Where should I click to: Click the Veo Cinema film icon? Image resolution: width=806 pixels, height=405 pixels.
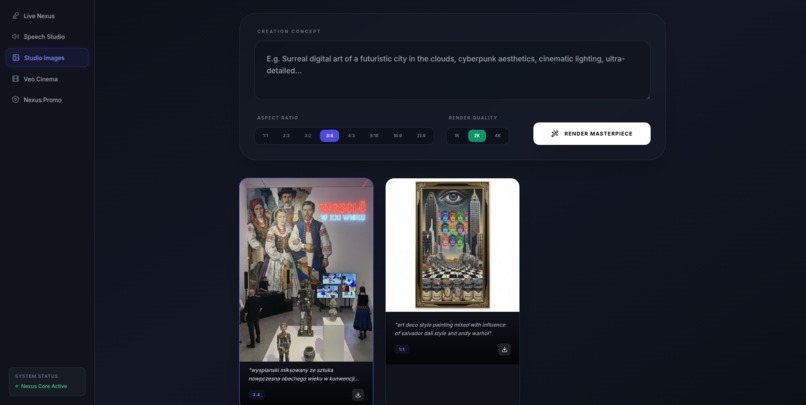coord(15,79)
